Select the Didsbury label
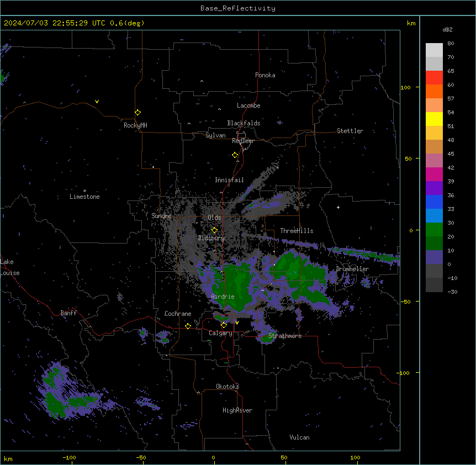Image resolution: width=476 pixels, height=465 pixels. pyautogui.click(x=211, y=238)
